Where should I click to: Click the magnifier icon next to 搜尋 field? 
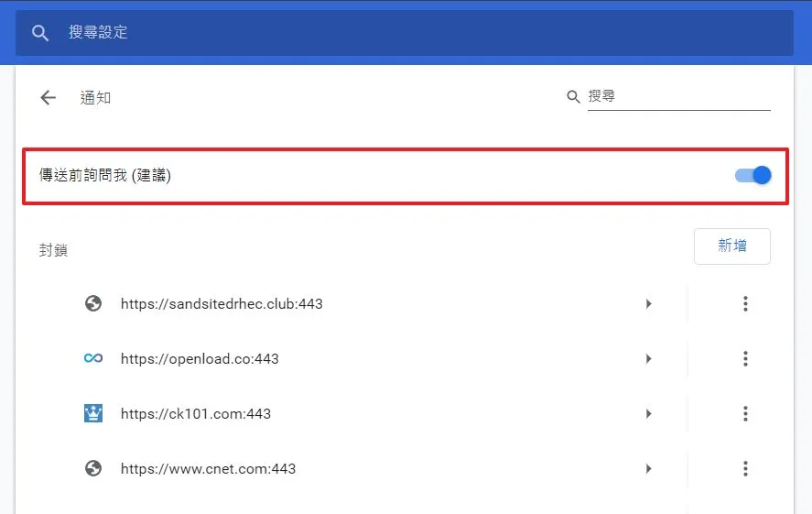point(573,97)
